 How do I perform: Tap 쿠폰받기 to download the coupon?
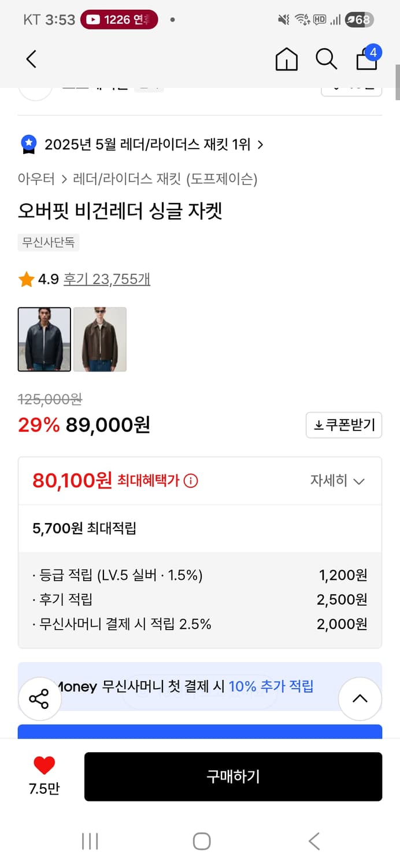click(x=343, y=425)
